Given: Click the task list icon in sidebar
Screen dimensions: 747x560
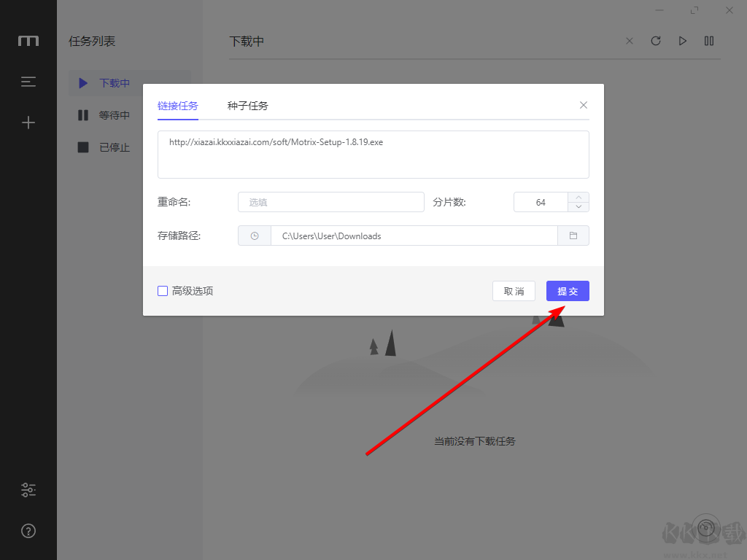Looking at the screenshot, I should 28,82.
